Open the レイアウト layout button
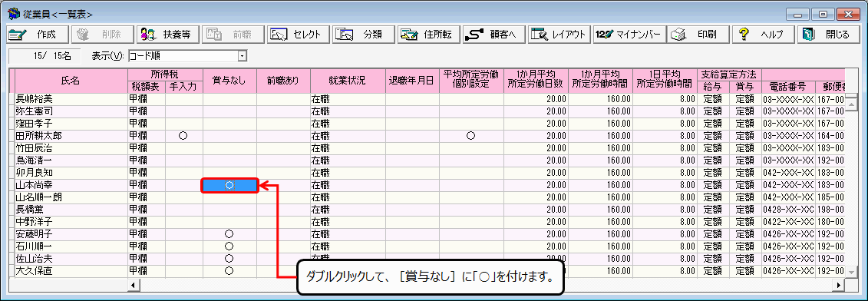Viewport: 868px width, 301px height. 559,35
